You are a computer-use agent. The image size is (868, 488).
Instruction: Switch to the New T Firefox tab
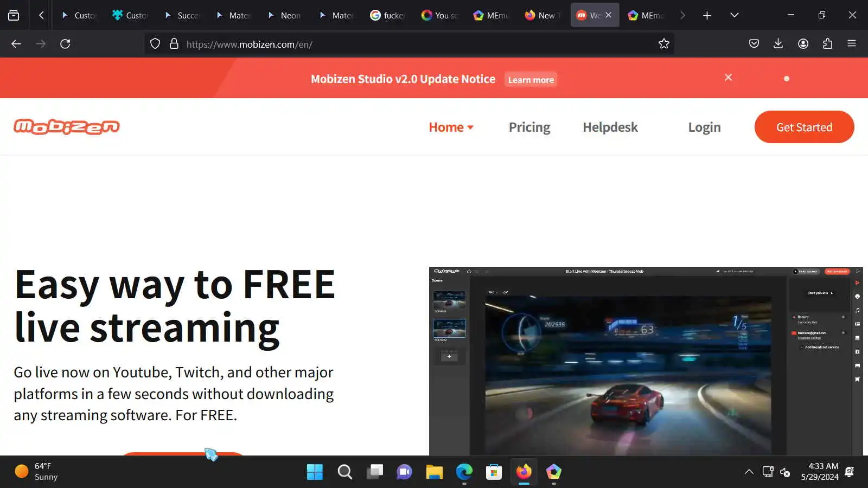point(543,15)
